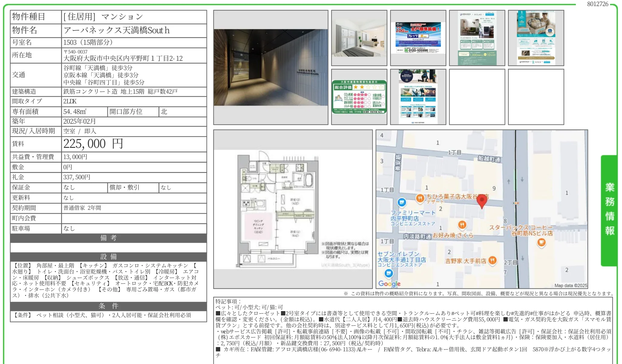Click the Okonomiyaki Sakura restaurant map icon
Screen dimensions: 622x364
click(x=462, y=225)
